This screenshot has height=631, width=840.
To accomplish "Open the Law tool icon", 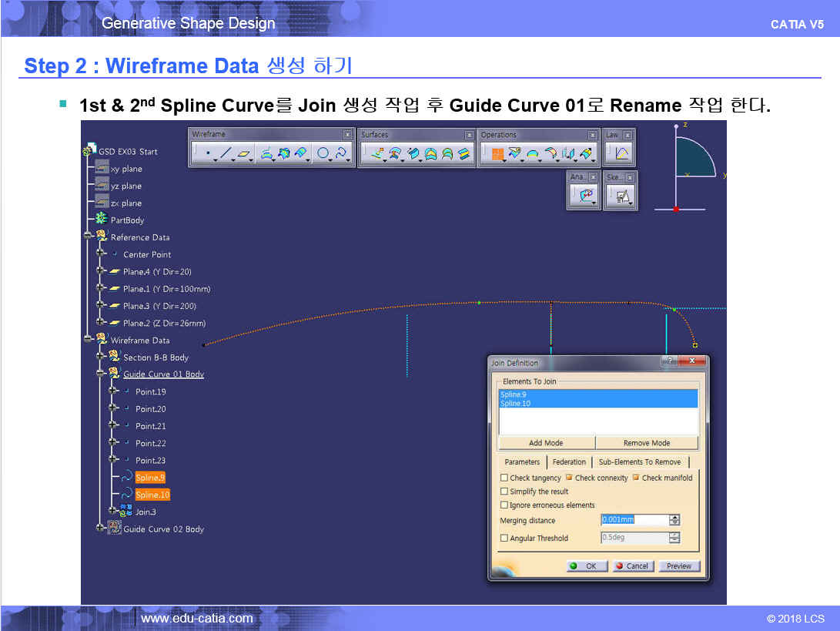I will 621,154.
